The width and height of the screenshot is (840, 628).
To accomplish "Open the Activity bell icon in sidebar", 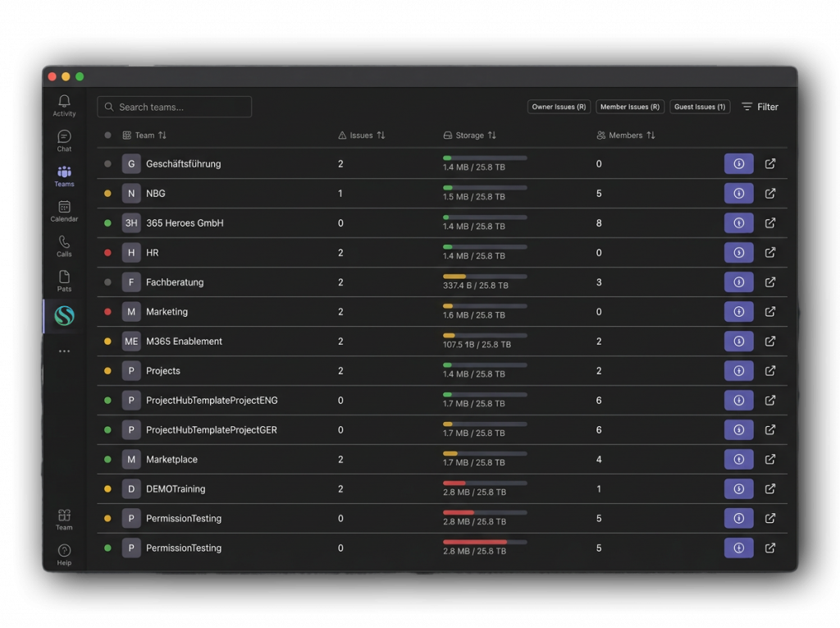I will (64, 105).
